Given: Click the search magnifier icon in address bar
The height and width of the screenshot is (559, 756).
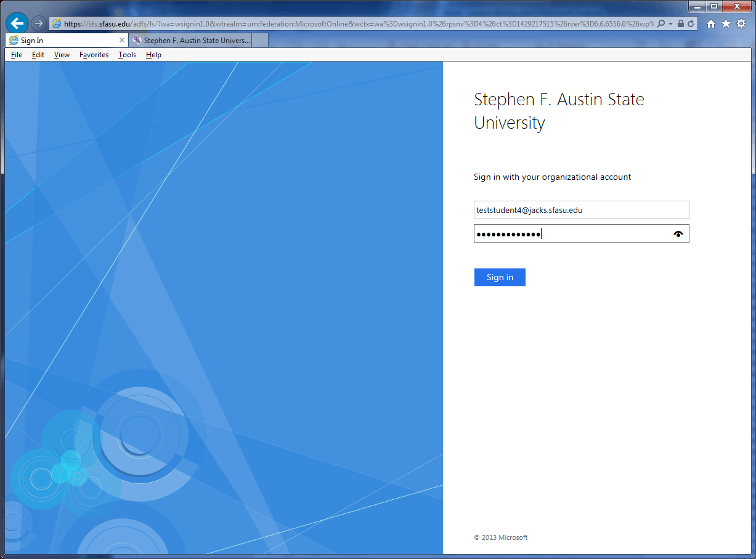Looking at the screenshot, I should [x=661, y=23].
